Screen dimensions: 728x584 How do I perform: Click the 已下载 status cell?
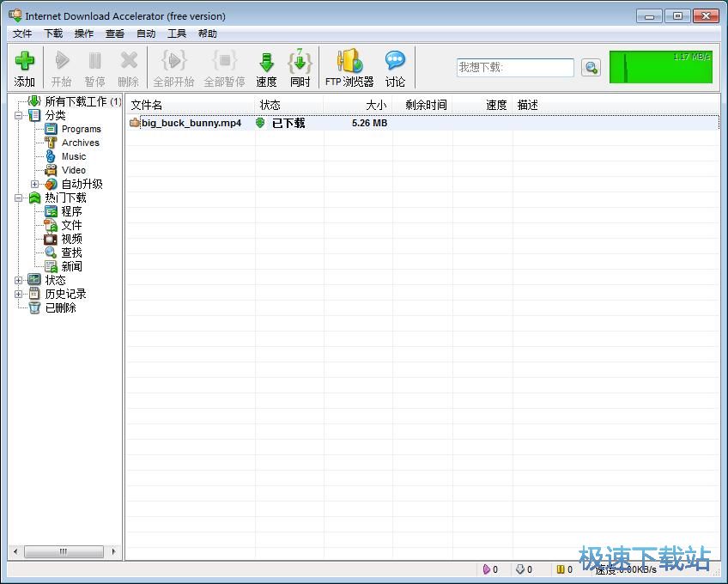[x=288, y=123]
